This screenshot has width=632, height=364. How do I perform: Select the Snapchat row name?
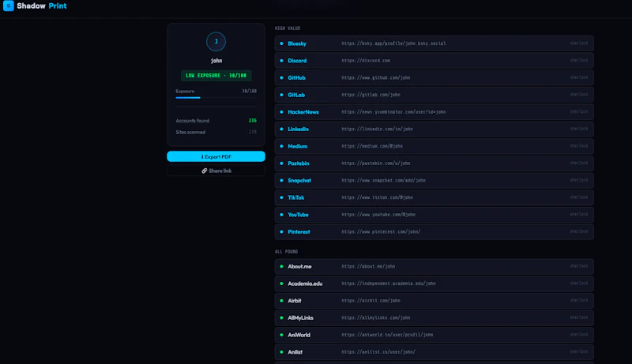pyautogui.click(x=299, y=180)
